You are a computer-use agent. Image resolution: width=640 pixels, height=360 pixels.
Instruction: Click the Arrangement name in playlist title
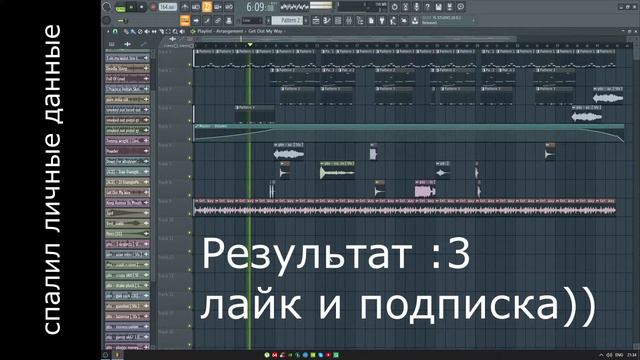point(229,31)
